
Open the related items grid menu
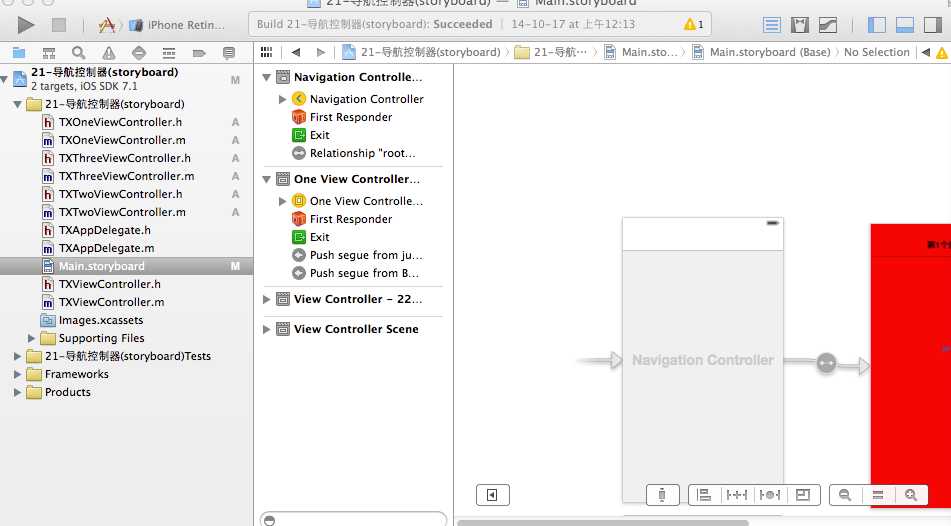click(266, 52)
